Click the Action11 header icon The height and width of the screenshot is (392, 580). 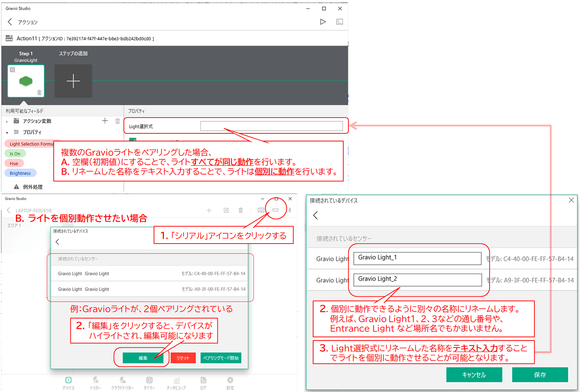(9, 38)
